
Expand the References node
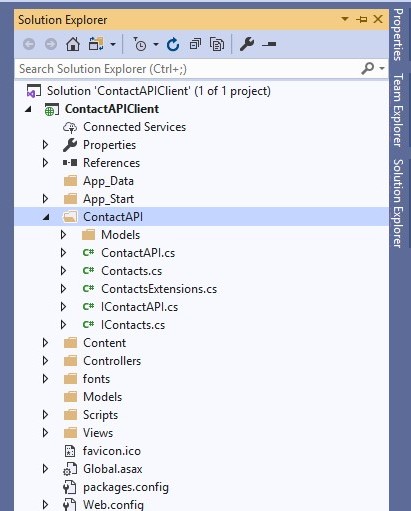(x=45, y=163)
